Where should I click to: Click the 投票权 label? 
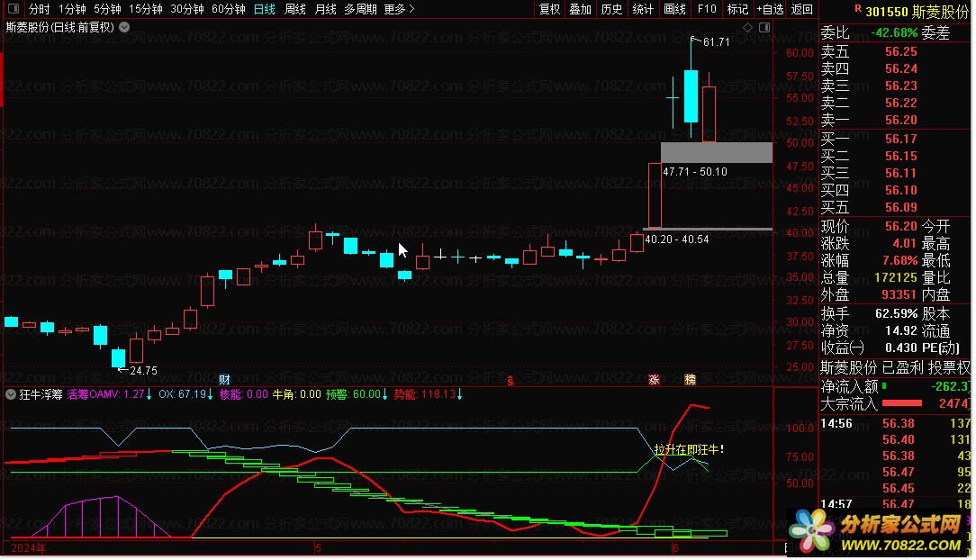949,367
